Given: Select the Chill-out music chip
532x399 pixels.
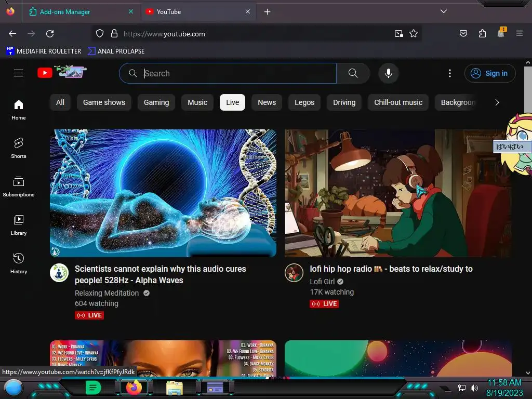Looking at the screenshot, I should pyautogui.click(x=398, y=102).
